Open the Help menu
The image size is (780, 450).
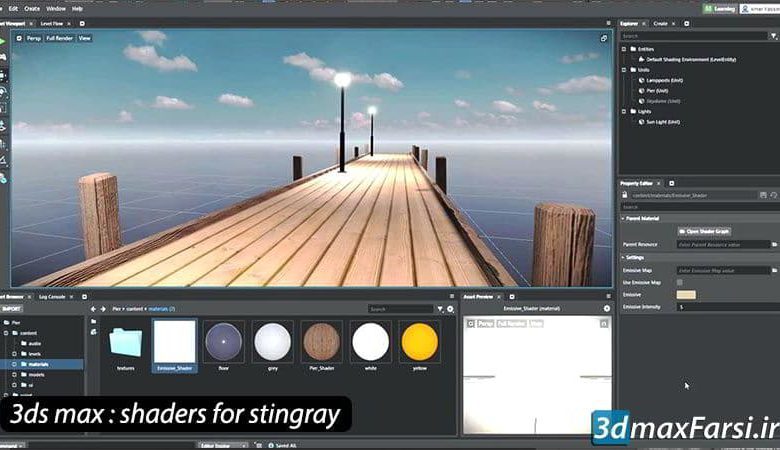pos(77,9)
